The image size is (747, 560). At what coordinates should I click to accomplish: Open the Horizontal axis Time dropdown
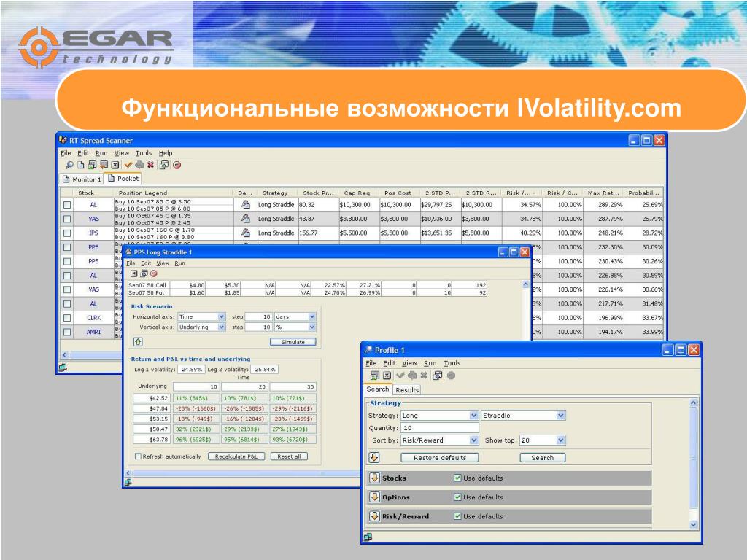click(x=221, y=316)
